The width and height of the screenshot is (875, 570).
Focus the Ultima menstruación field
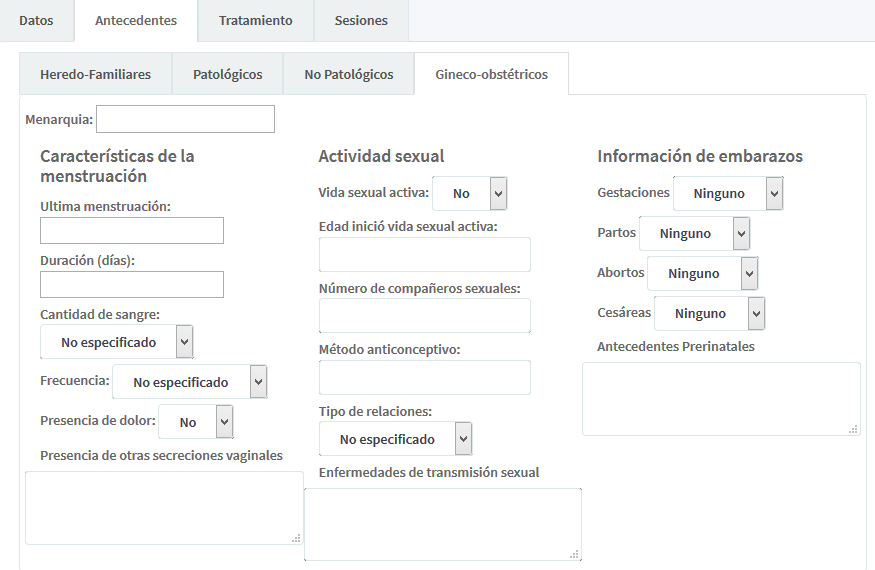(x=131, y=231)
